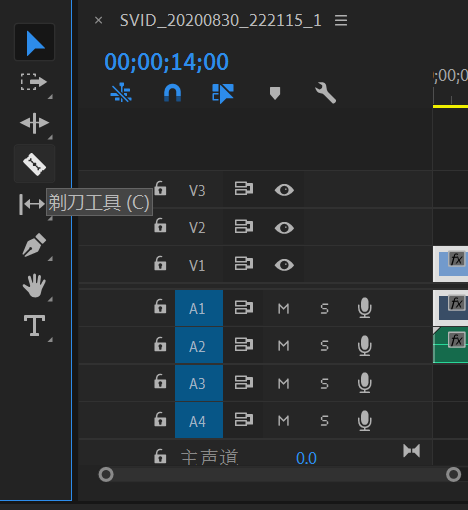Target the V1 video track
Viewport: 468px width, 510px height.
(197, 265)
